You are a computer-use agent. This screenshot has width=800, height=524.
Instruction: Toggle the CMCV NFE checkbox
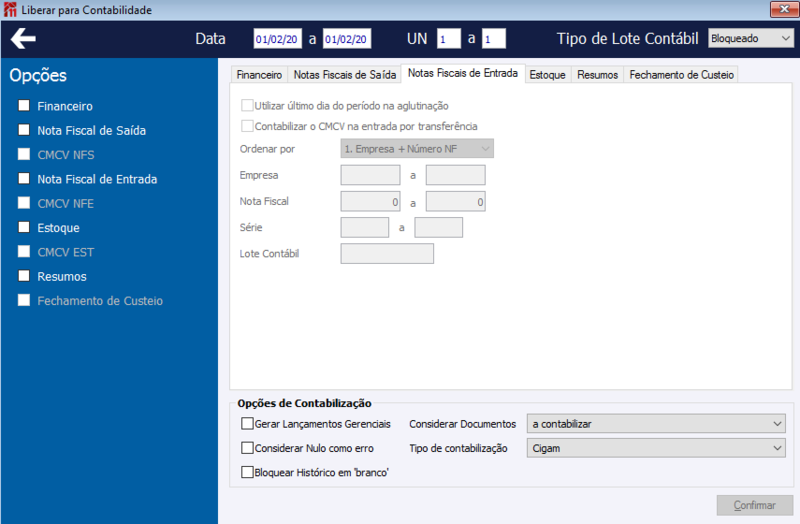coord(24,203)
